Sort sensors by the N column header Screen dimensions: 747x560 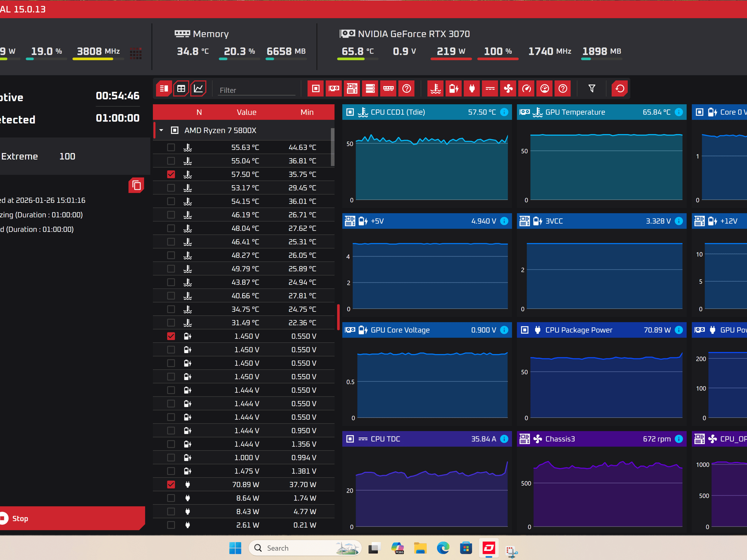click(x=199, y=112)
